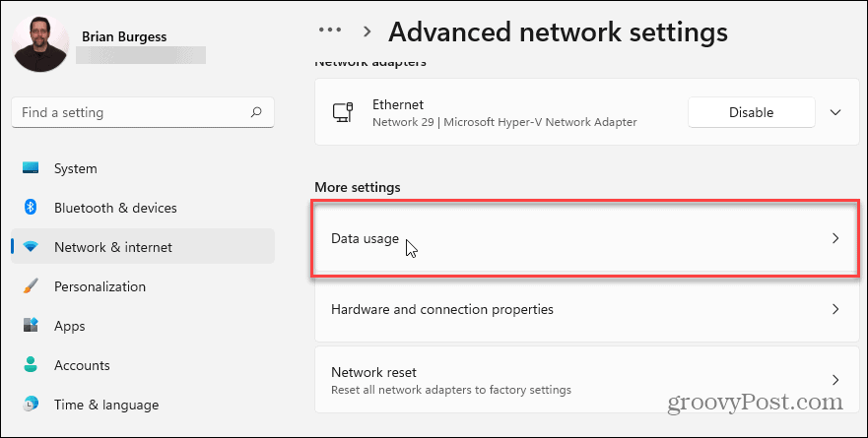This screenshot has width=868, height=438.
Task: Select the Network & internet Wi-Fi icon
Action: click(31, 247)
